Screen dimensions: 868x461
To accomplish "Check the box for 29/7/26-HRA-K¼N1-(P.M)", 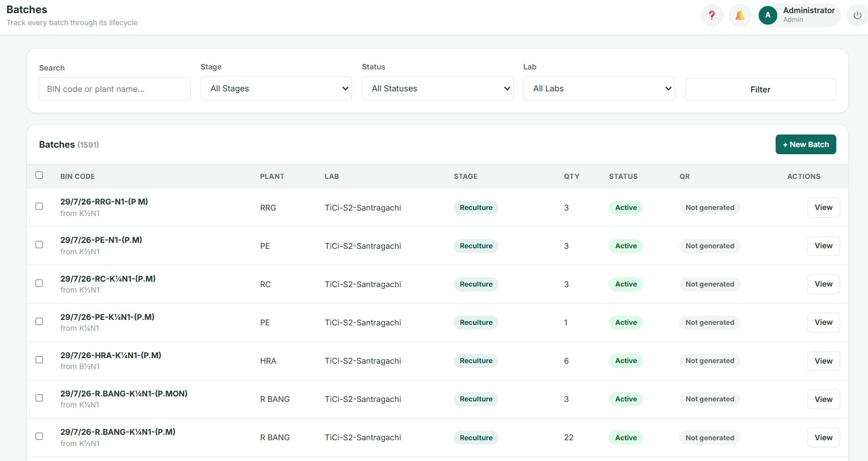I will [x=39, y=359].
